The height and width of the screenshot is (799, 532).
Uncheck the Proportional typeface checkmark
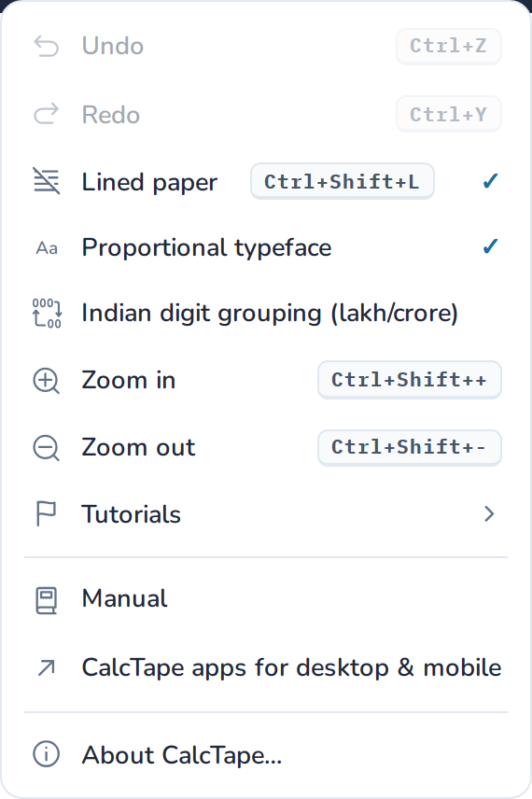(x=490, y=247)
